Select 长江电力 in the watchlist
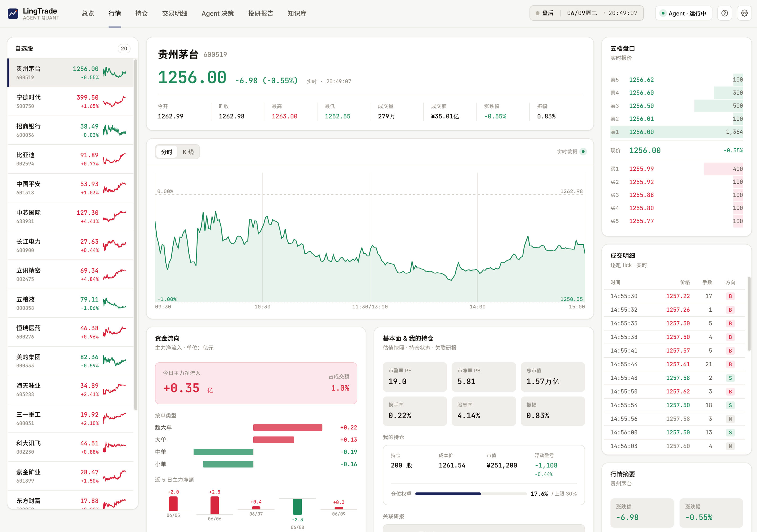This screenshot has height=532, width=757. tap(71, 246)
